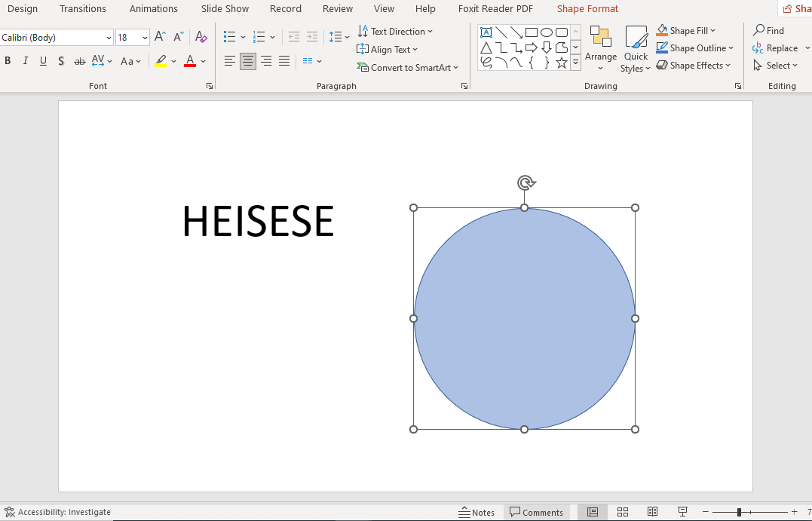812x521 pixels.
Task: Insert a Star shape
Action: (x=562, y=63)
